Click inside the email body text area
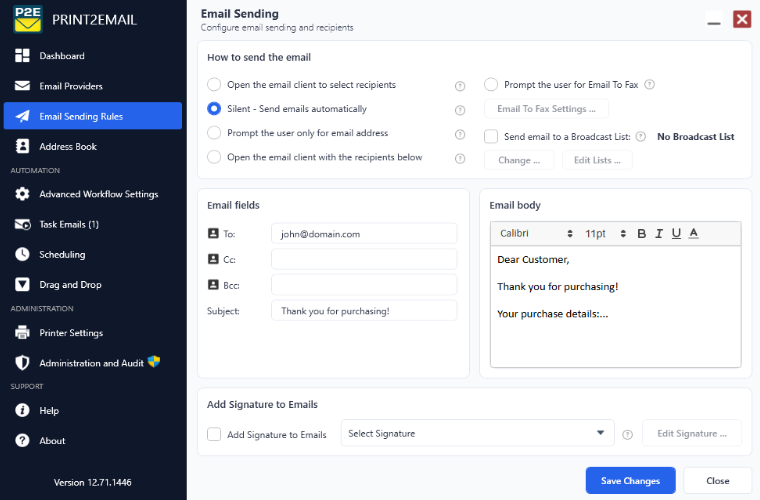Image resolution: width=760 pixels, height=500 pixels. tap(616, 306)
